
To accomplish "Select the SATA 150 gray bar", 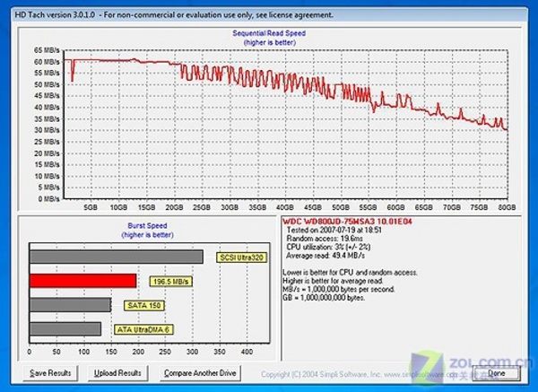I will (70, 305).
